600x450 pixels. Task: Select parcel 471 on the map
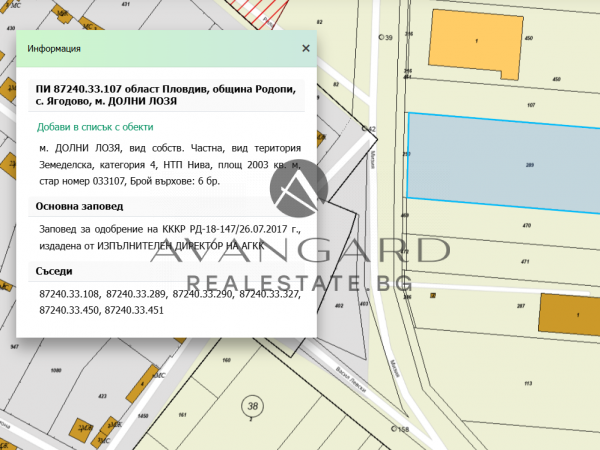pos(524,261)
